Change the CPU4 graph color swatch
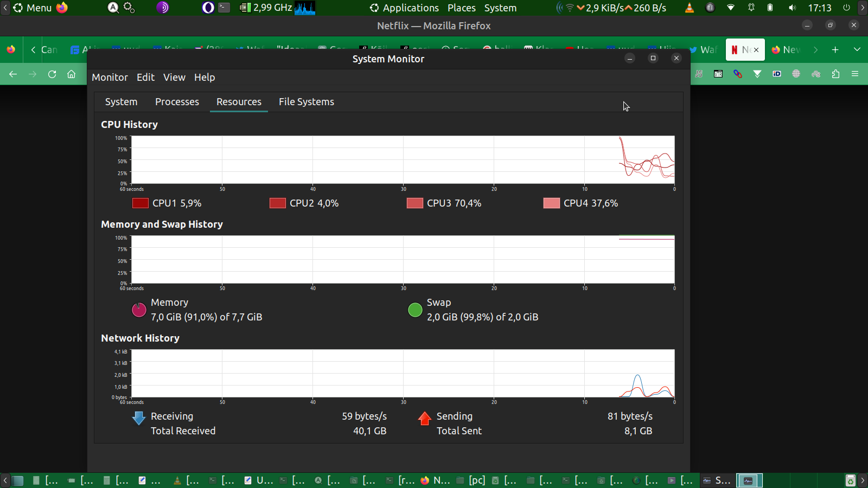Screen dimensions: 868x488 tap(552, 203)
